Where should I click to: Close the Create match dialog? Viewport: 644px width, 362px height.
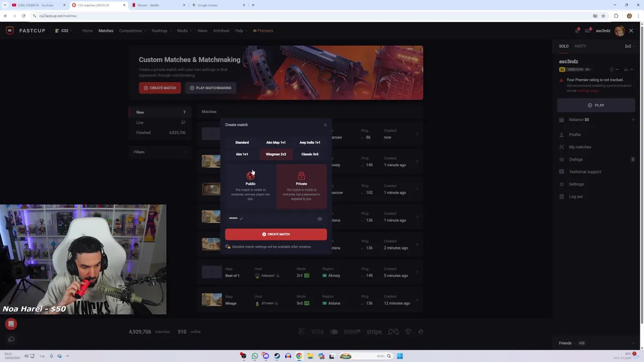point(325,125)
